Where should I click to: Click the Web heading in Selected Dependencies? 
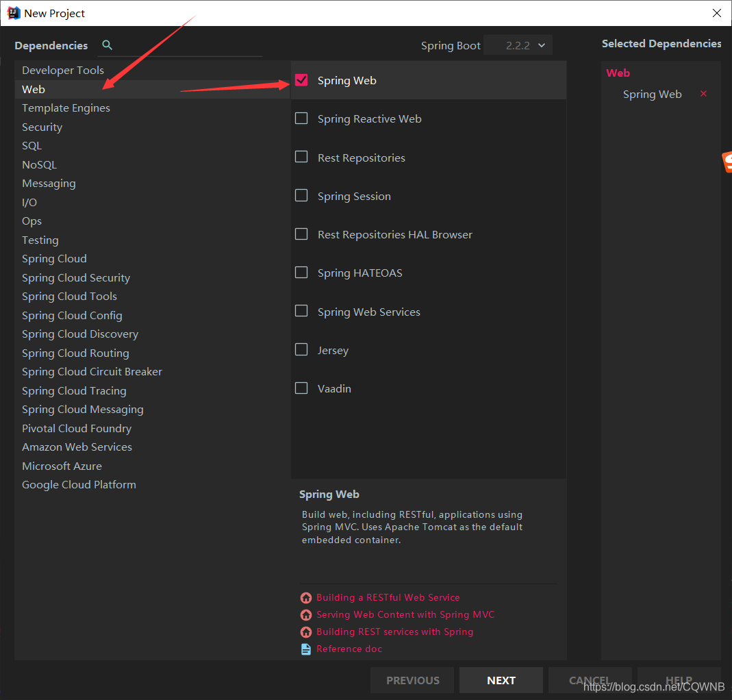618,73
